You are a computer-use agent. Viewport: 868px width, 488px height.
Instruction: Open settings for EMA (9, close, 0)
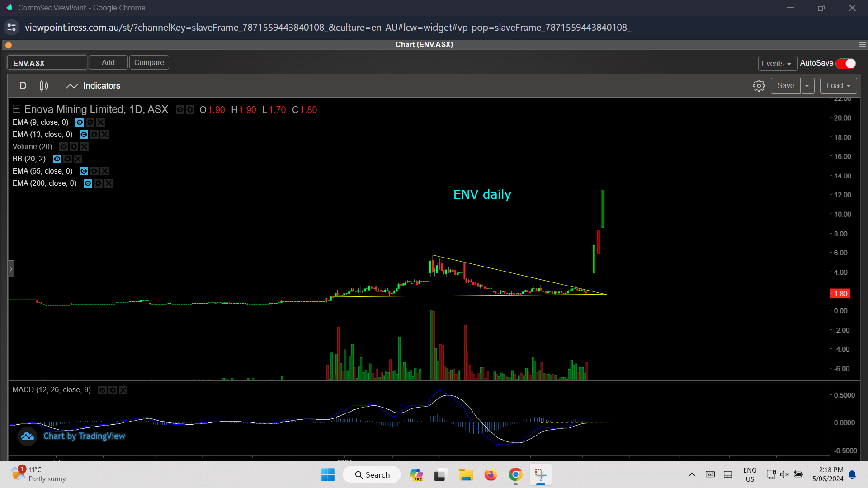[90, 122]
